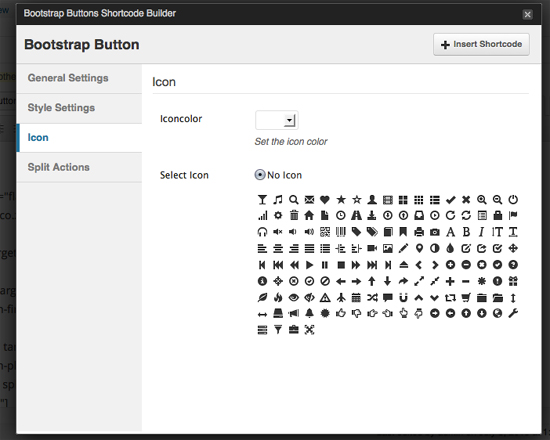This screenshot has width=550, height=440.
Task: Choose the power off icon
Action: [x=513, y=200]
